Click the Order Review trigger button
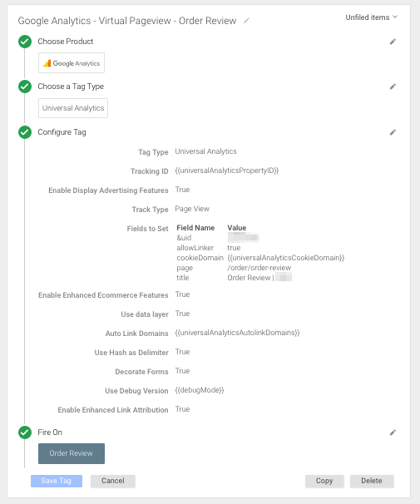 tap(72, 453)
